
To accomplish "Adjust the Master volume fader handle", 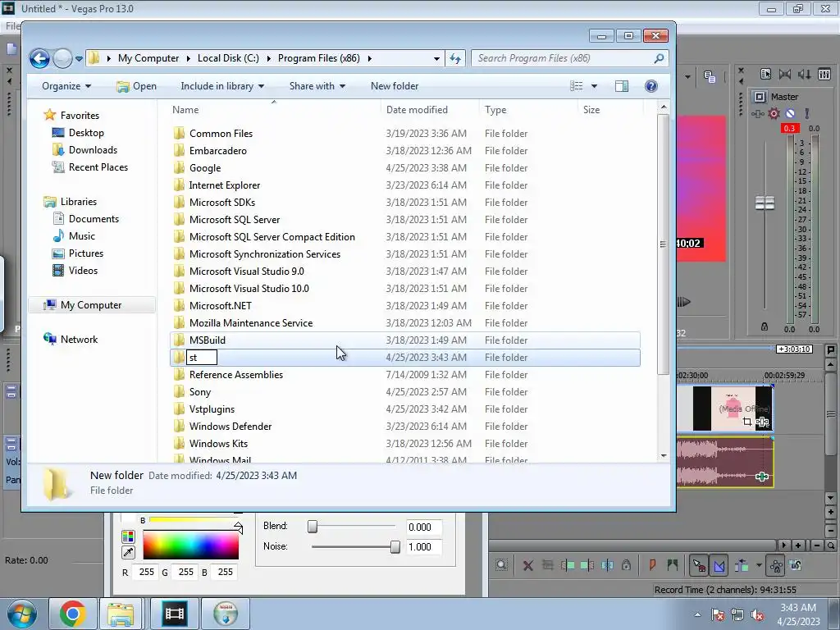I will coord(765,203).
